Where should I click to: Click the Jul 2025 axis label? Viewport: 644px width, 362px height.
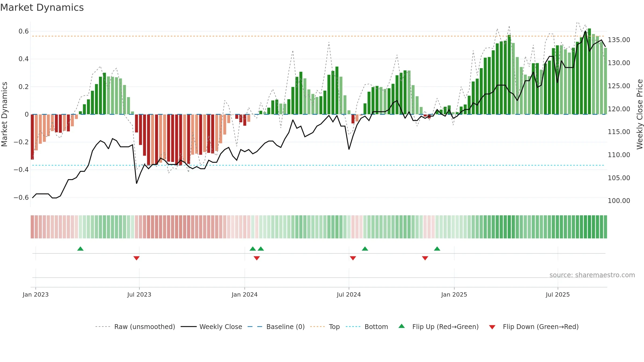pyautogui.click(x=558, y=294)
